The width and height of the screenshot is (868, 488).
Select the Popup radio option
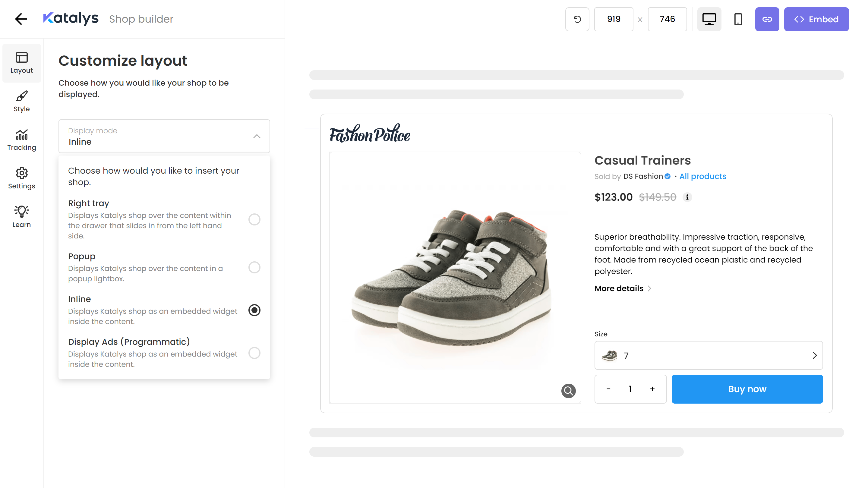(254, 267)
